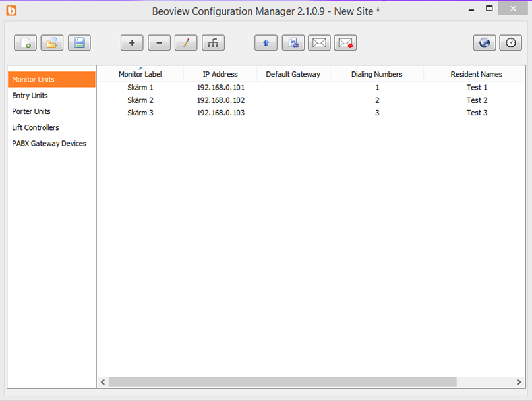Image resolution: width=532 pixels, height=401 pixels.
Task: Click dialing number 2 cell
Action: coord(377,100)
